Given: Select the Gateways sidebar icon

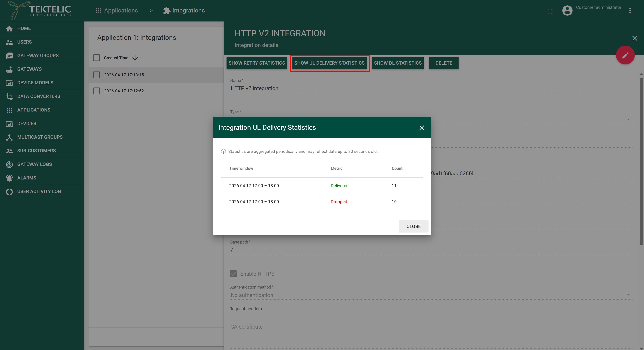Looking at the screenshot, I should pos(9,69).
